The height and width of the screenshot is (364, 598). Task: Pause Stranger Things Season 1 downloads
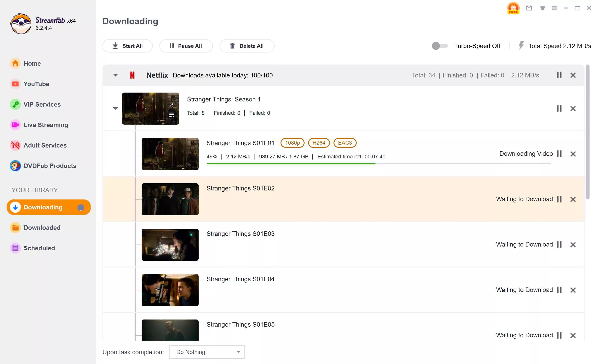pos(559,108)
